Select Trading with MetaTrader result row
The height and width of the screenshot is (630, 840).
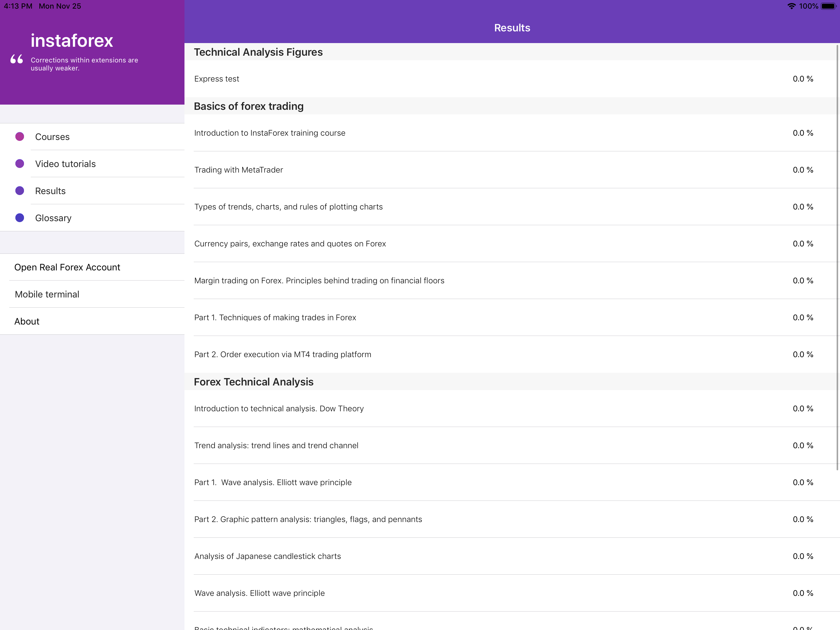point(504,170)
